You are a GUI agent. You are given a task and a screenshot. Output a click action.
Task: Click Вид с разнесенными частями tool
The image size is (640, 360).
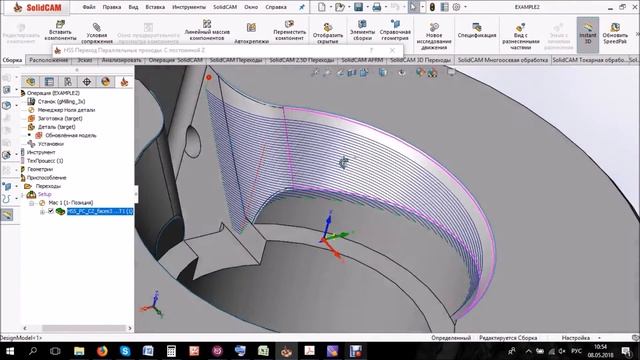(520, 36)
